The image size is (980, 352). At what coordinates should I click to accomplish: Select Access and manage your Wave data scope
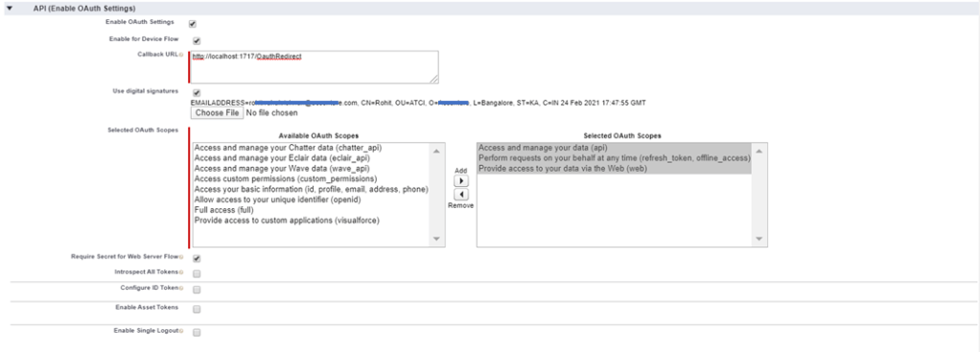pyautogui.click(x=282, y=169)
